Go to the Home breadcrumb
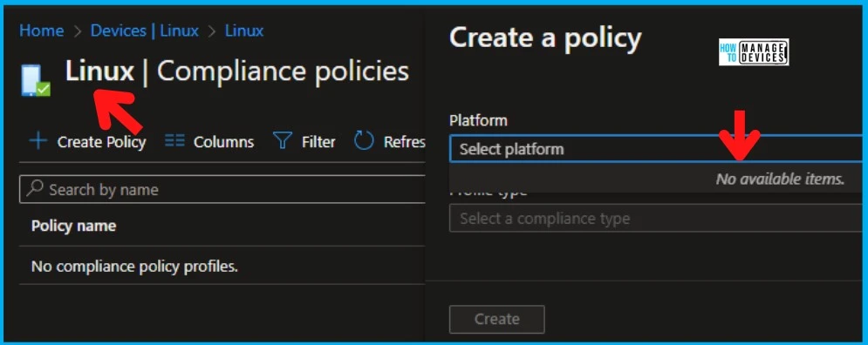The height and width of the screenshot is (345, 868). click(42, 30)
